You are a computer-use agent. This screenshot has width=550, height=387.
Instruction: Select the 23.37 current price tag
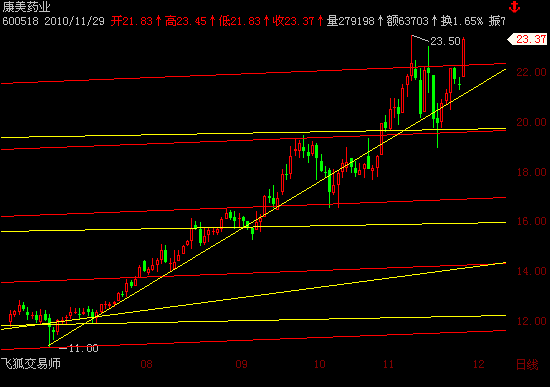(x=527, y=39)
